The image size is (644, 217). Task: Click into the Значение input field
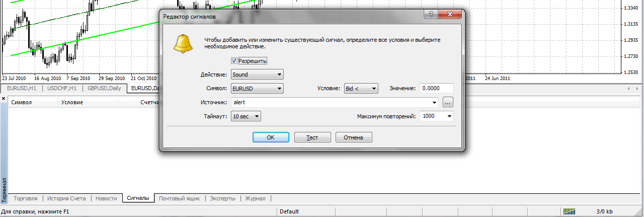pos(437,89)
